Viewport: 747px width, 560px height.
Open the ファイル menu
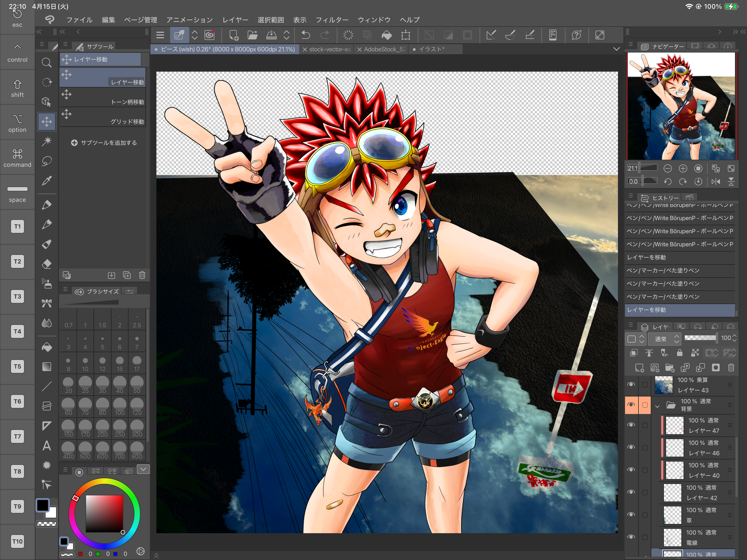pyautogui.click(x=79, y=20)
